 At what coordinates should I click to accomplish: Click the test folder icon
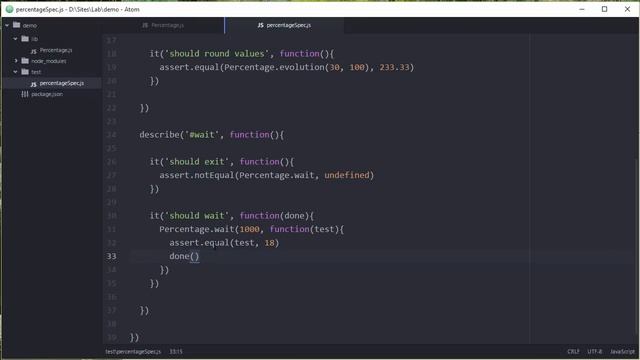25,72
